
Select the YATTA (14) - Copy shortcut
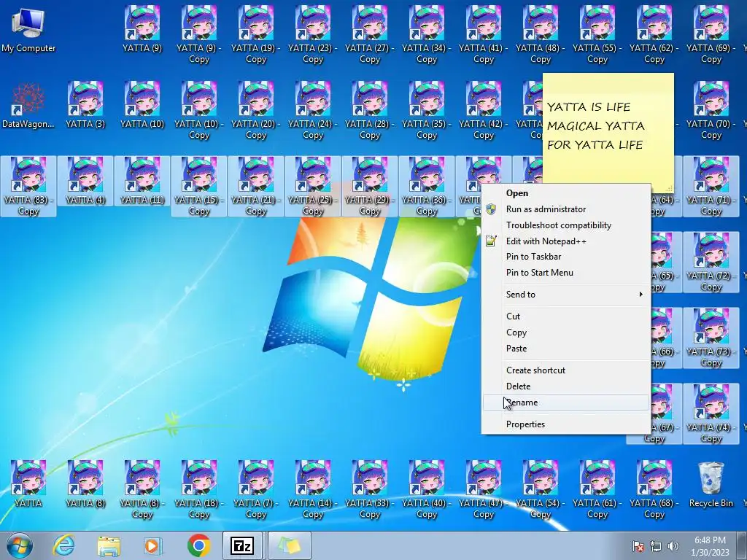[x=312, y=489]
